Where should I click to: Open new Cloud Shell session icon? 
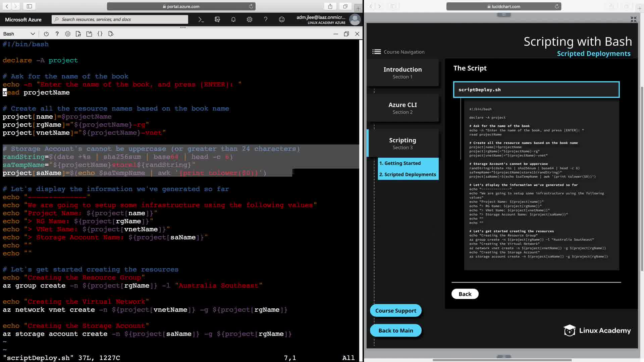(x=89, y=34)
